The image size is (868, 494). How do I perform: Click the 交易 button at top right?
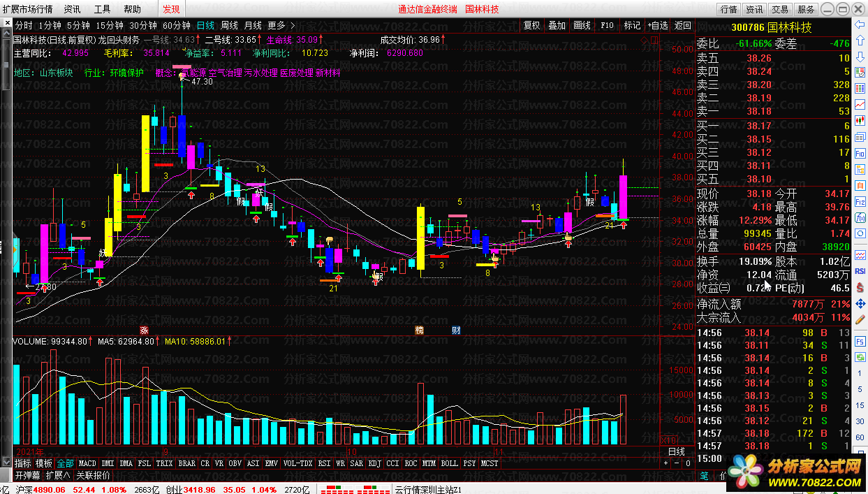[x=780, y=9]
